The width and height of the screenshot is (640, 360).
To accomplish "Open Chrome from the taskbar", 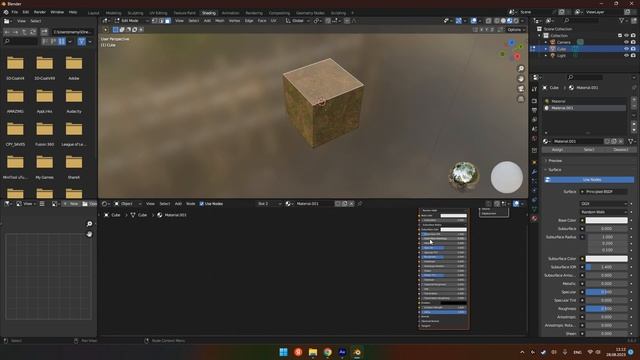I will coord(328,352).
